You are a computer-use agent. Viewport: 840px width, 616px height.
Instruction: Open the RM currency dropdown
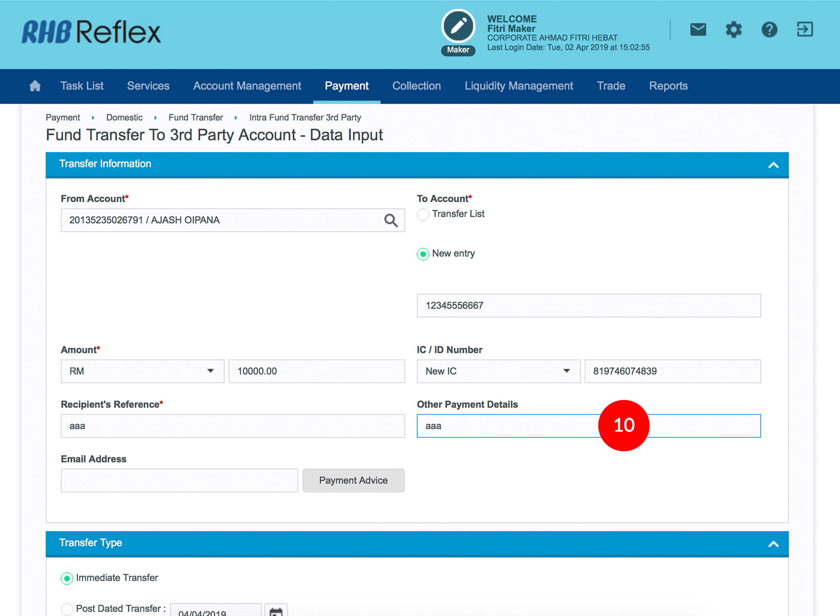[142, 371]
